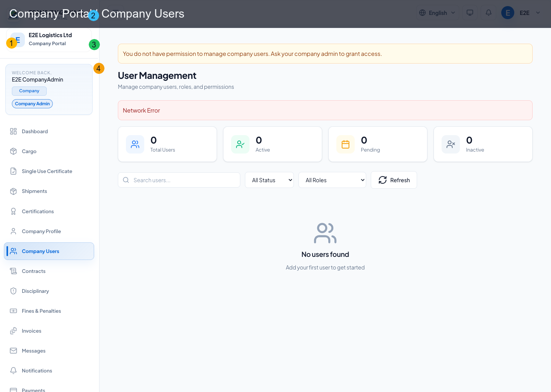Go to Dashboard in the sidebar
This screenshot has height=392, width=551.
[x=49, y=131]
